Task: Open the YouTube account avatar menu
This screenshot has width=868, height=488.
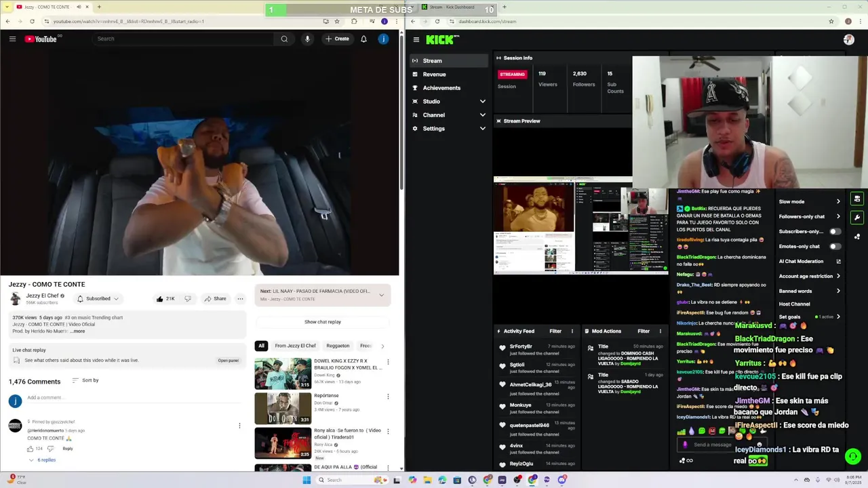Action: (x=383, y=39)
